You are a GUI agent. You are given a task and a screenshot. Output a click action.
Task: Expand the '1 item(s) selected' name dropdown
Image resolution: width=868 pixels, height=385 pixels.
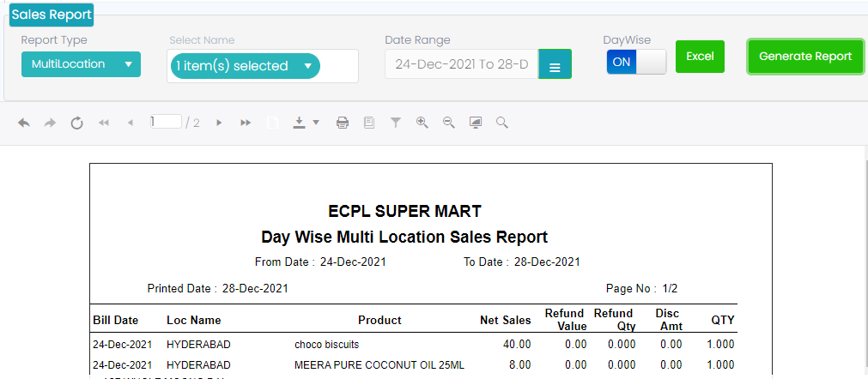tap(245, 66)
